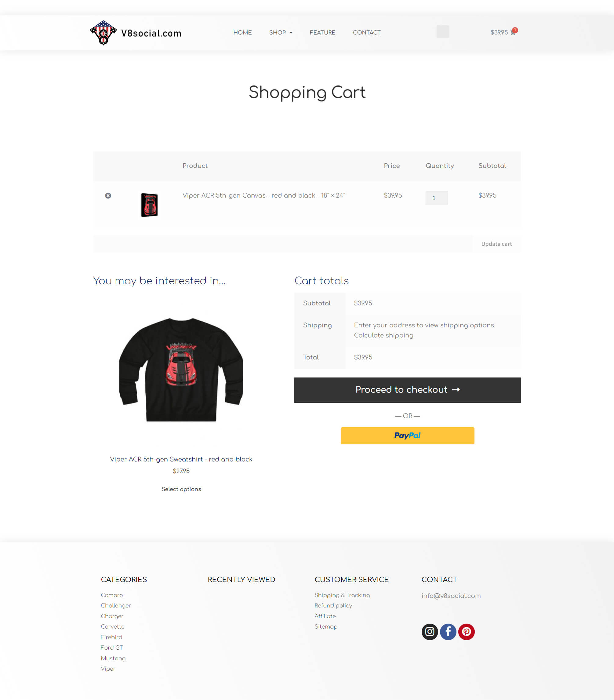Image resolution: width=614 pixels, height=700 pixels.
Task: Expand the SHOP dropdown menu
Action: point(281,33)
